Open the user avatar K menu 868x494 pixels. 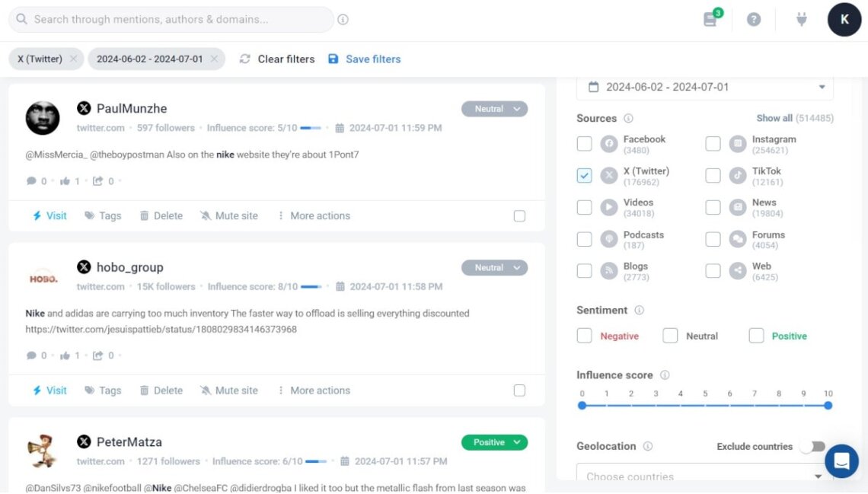pos(844,19)
